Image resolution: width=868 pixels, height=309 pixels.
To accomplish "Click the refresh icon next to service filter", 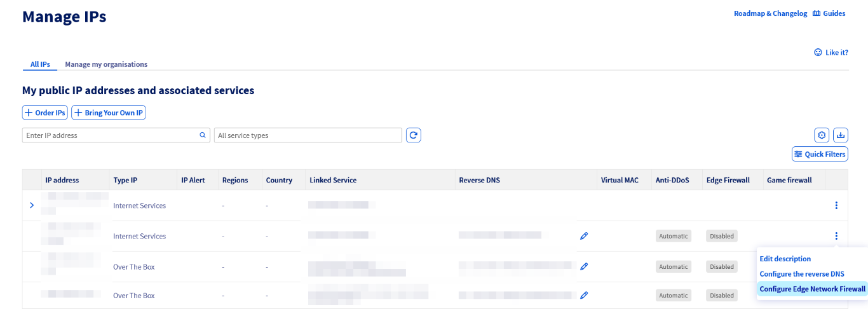I will [x=414, y=135].
